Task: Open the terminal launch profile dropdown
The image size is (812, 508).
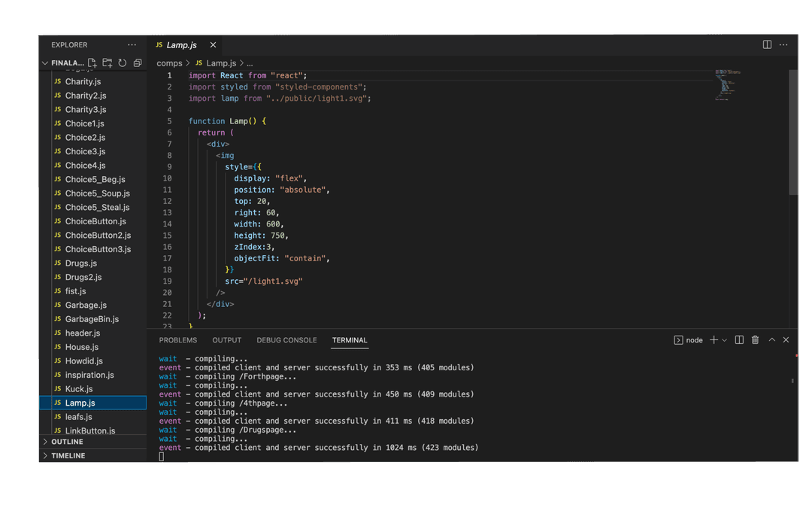Action: click(x=725, y=340)
